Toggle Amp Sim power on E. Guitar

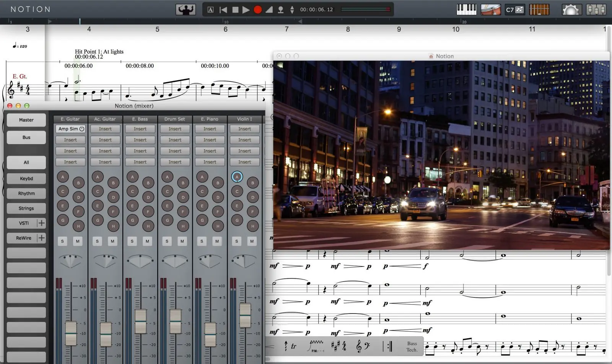pos(82,129)
